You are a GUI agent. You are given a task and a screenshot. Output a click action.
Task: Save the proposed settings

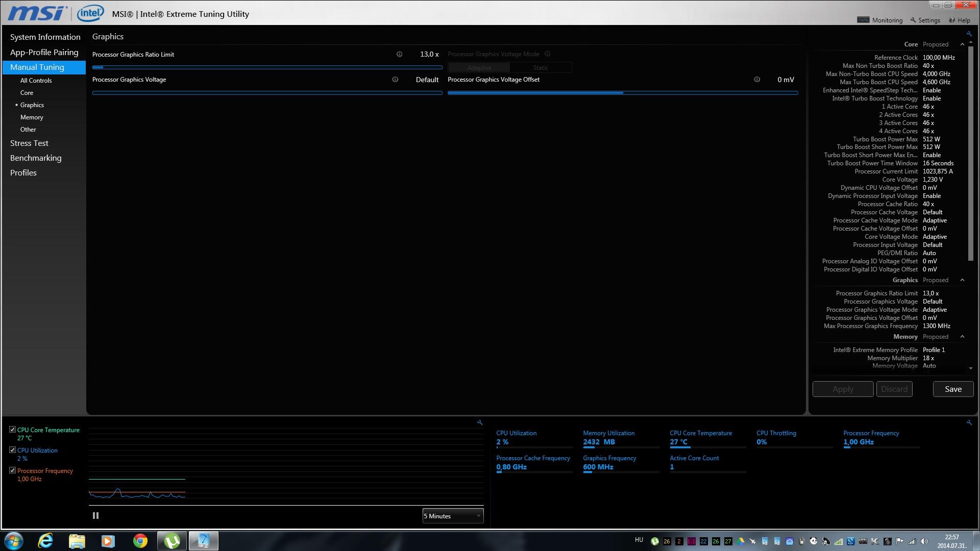point(953,389)
